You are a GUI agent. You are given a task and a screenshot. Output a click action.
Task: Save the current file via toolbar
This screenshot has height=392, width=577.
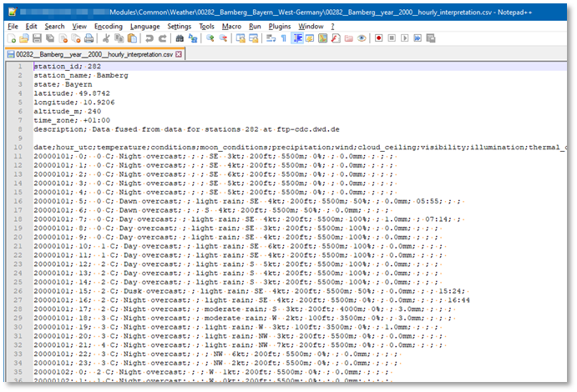click(x=38, y=38)
